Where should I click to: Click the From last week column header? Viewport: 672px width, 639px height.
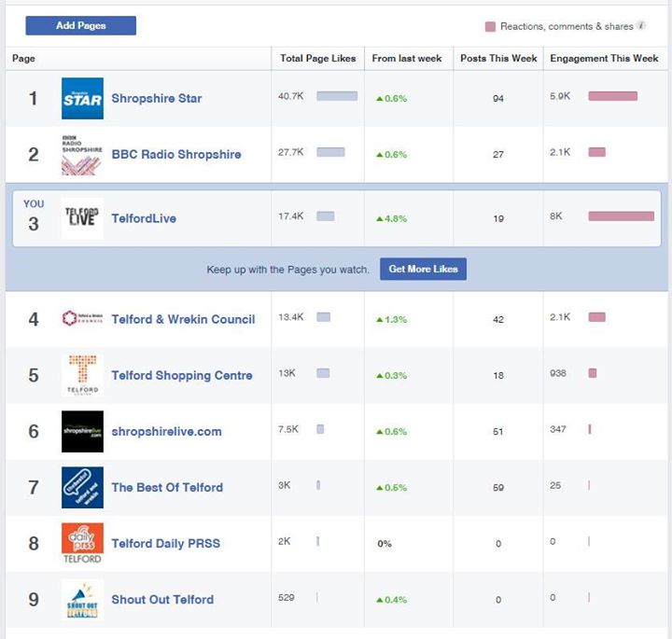(x=407, y=58)
